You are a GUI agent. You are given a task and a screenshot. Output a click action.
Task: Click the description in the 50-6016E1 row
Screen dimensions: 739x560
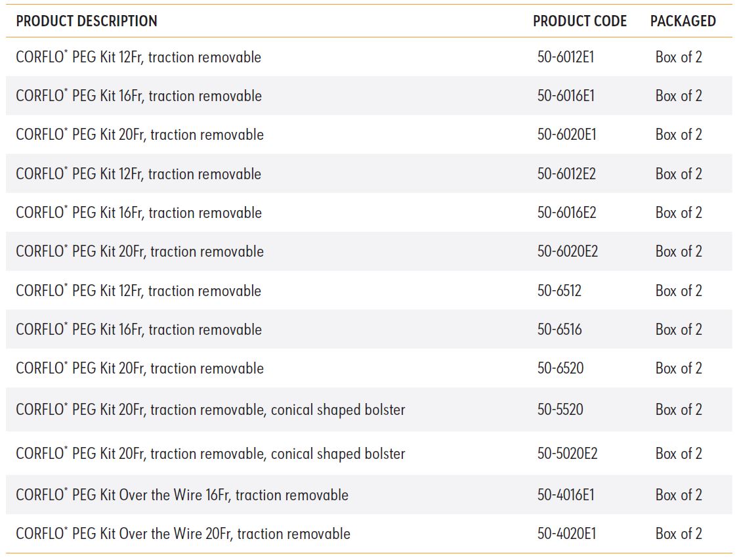pyautogui.click(x=139, y=96)
